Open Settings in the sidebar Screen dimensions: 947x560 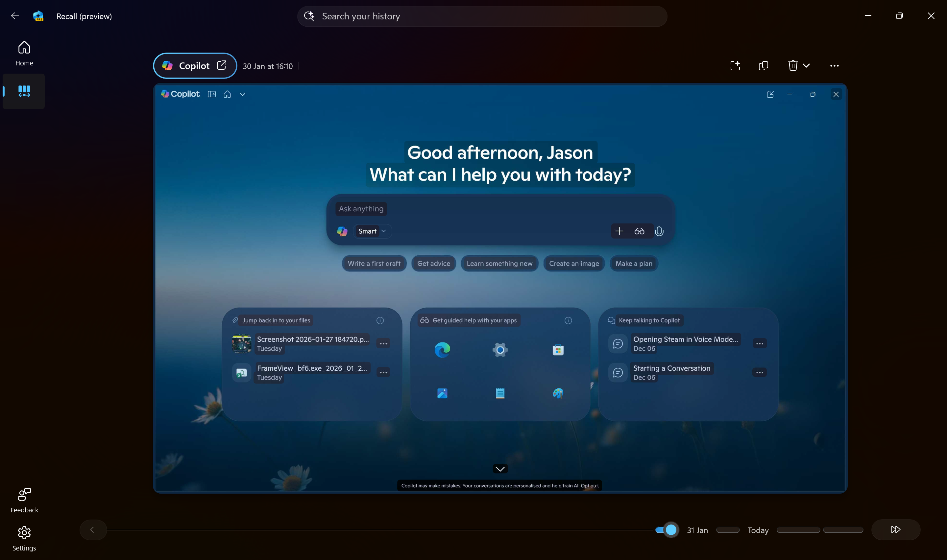coord(24,538)
